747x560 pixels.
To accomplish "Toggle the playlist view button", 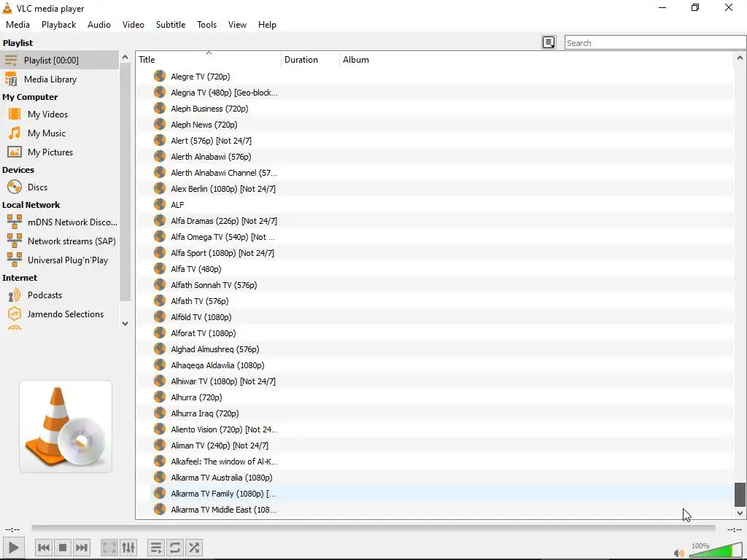I will [x=156, y=548].
